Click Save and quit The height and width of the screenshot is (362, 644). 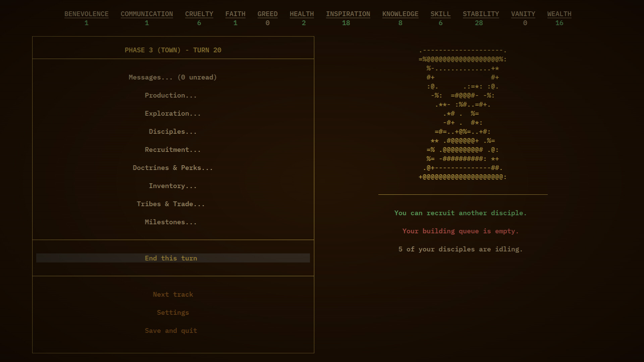coord(171,331)
